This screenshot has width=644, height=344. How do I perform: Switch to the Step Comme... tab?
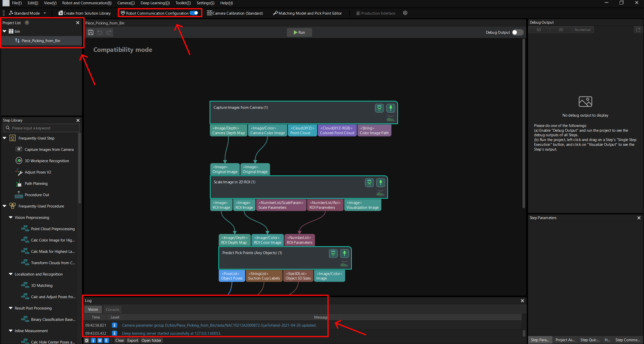628,340
